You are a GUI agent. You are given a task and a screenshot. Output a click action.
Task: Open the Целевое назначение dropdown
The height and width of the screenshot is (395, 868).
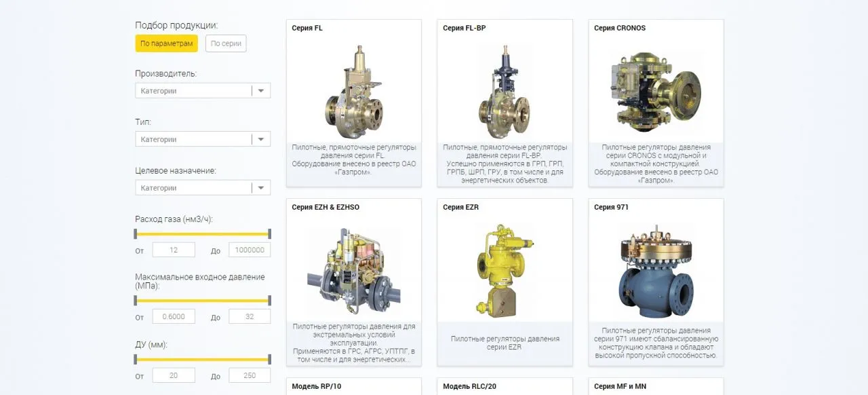point(203,188)
